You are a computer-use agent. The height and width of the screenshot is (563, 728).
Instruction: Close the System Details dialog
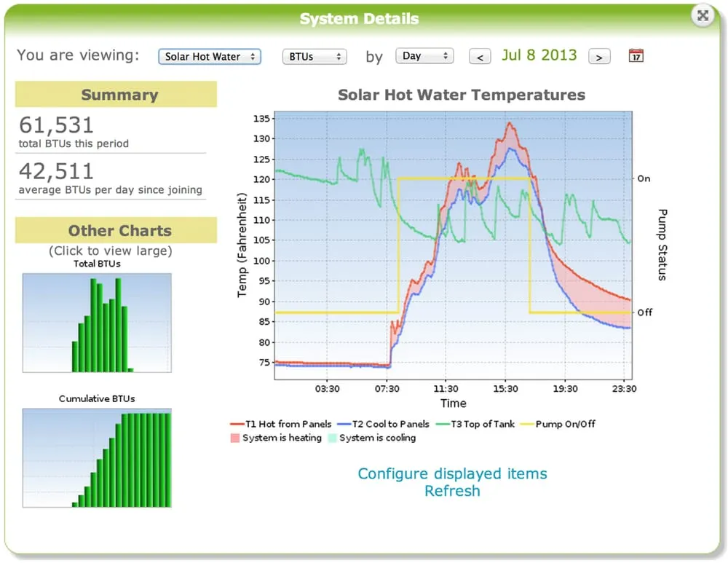(703, 15)
